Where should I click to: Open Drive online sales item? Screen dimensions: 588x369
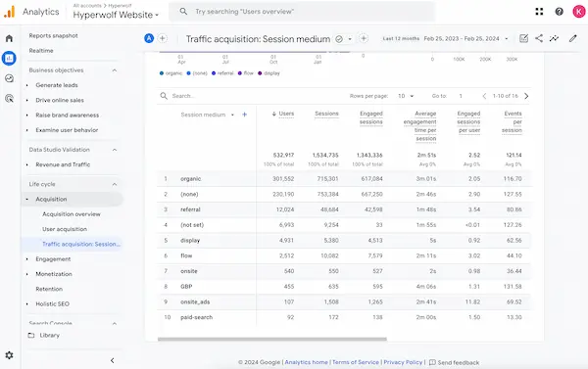pos(60,100)
